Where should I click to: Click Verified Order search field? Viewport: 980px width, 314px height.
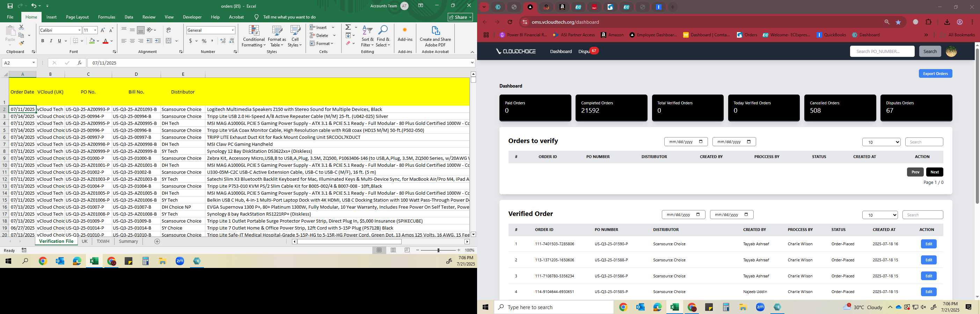click(923, 215)
